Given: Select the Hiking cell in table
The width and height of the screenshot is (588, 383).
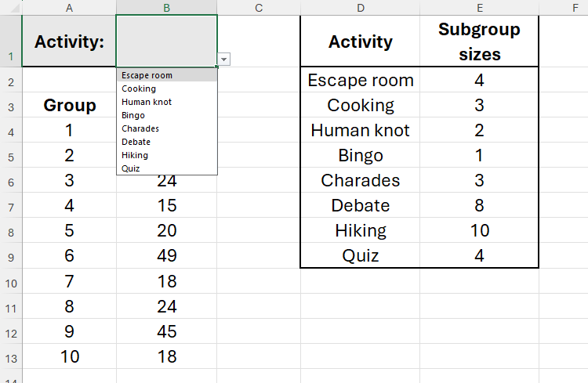Looking at the screenshot, I should [361, 230].
